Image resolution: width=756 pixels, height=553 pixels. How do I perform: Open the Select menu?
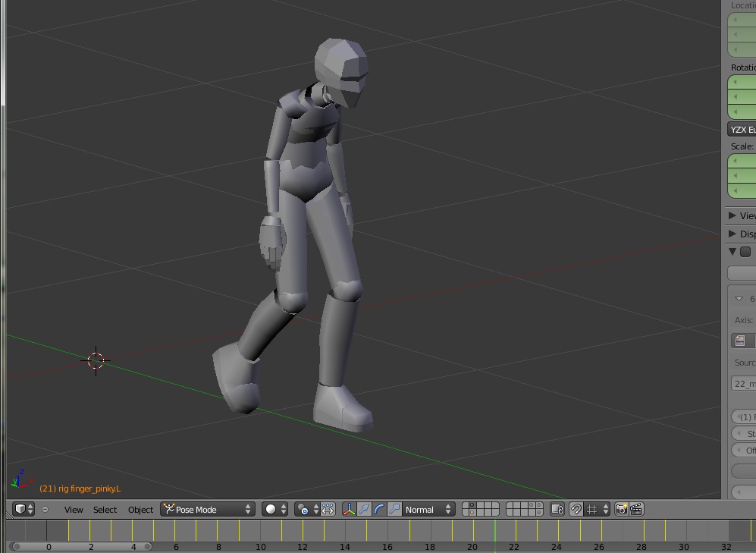[x=105, y=509]
